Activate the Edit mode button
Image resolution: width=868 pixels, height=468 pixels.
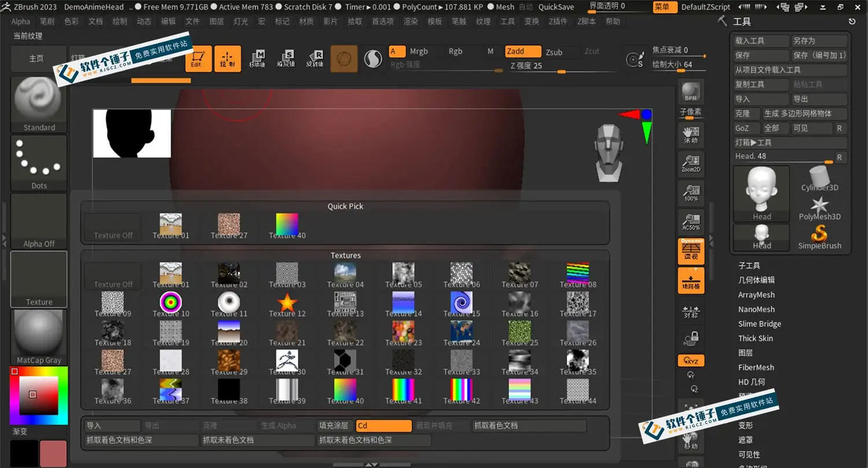click(x=198, y=58)
